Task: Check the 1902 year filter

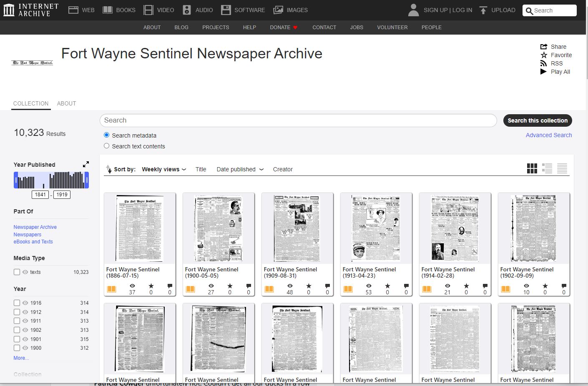Action: [17, 330]
